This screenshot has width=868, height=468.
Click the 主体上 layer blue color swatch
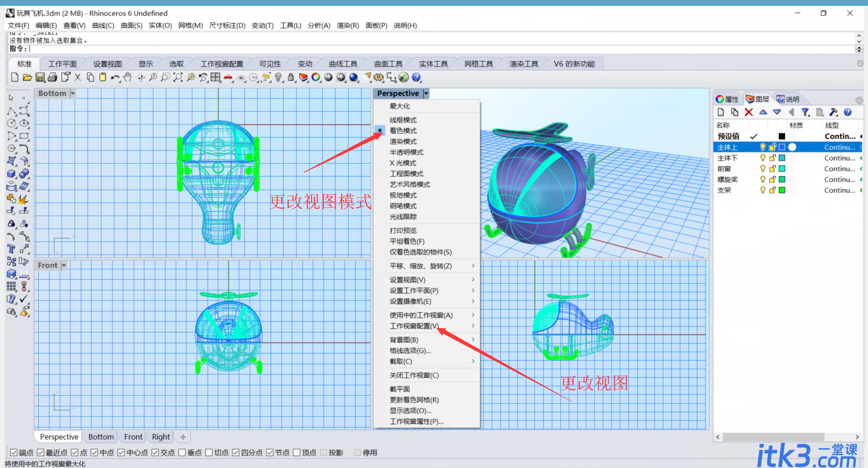click(x=782, y=147)
